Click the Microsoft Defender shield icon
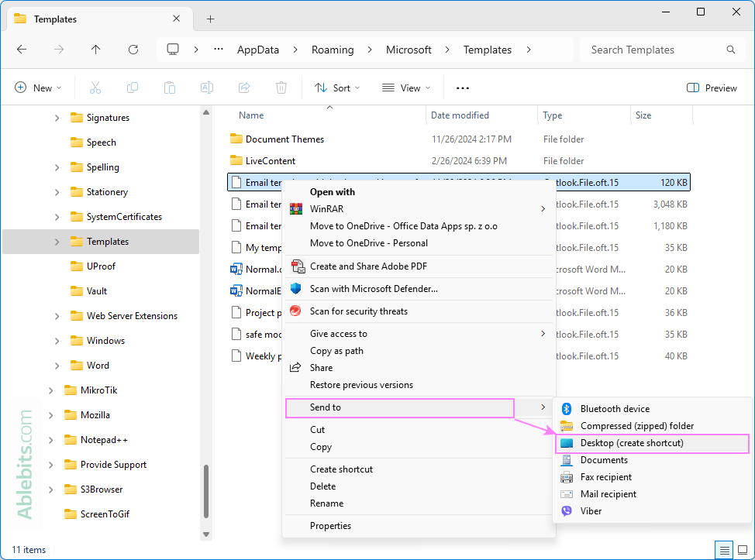This screenshot has height=560, width=755. coord(295,289)
